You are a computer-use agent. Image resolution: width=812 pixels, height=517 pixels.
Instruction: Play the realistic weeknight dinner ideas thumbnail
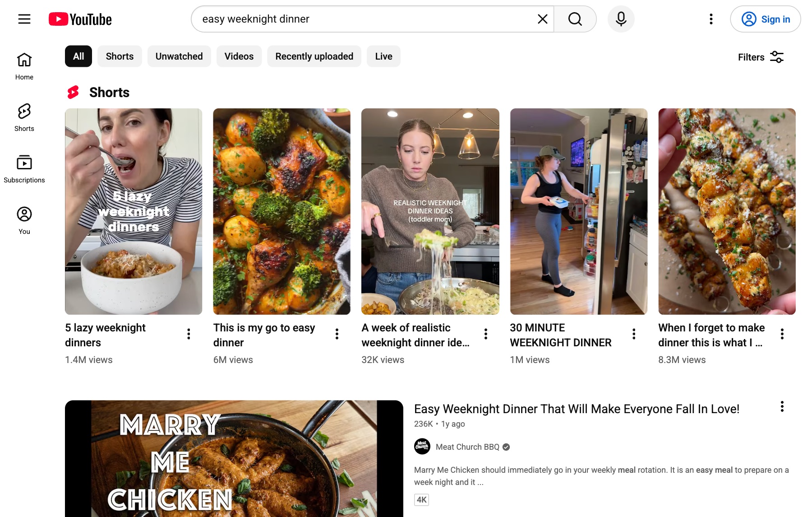[x=430, y=211]
